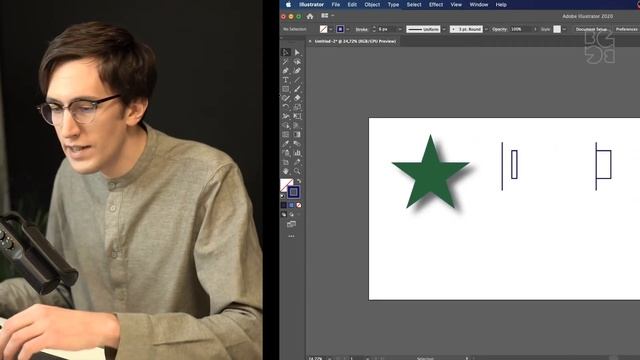Click the Document Setup button
The image size is (640, 360).
click(x=591, y=29)
